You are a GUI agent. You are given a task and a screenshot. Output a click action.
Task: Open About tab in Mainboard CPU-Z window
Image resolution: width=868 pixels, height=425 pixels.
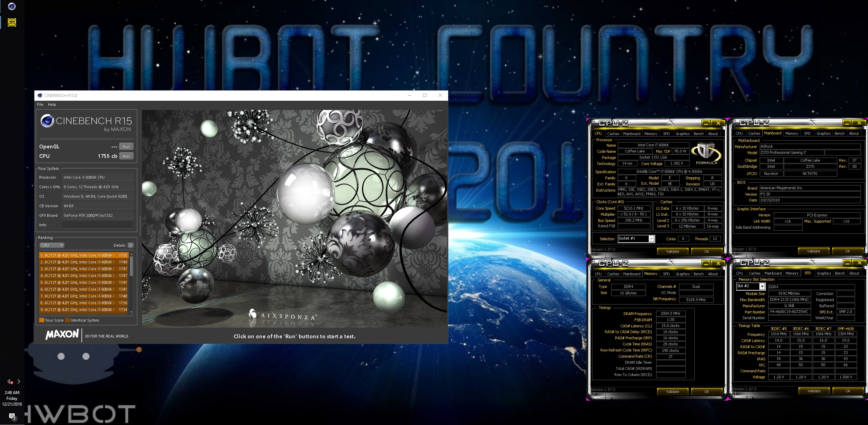click(854, 133)
